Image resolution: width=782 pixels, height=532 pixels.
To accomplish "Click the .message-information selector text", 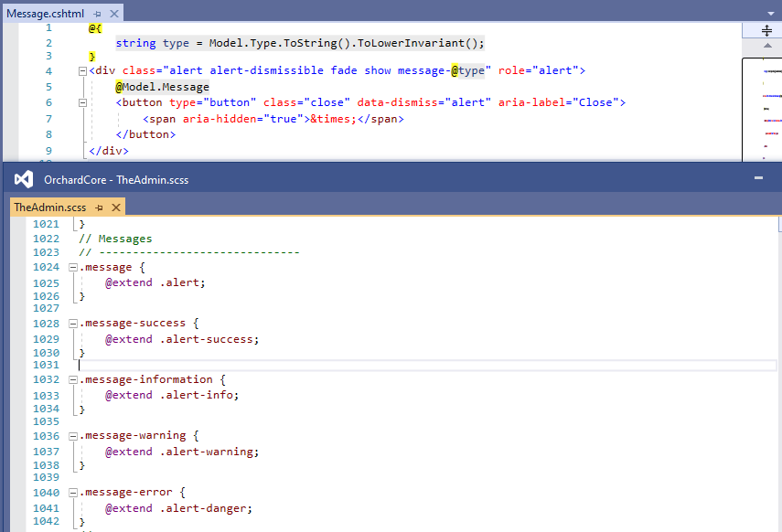I will click(x=145, y=379).
